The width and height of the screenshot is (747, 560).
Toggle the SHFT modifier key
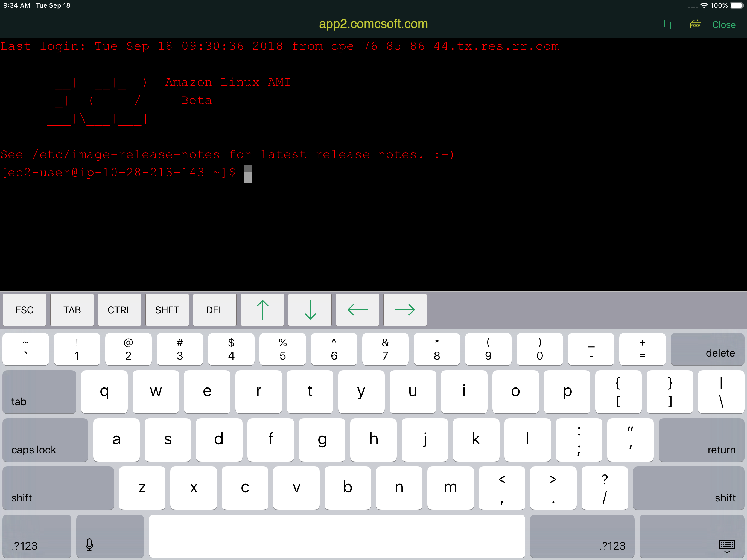point(167,310)
